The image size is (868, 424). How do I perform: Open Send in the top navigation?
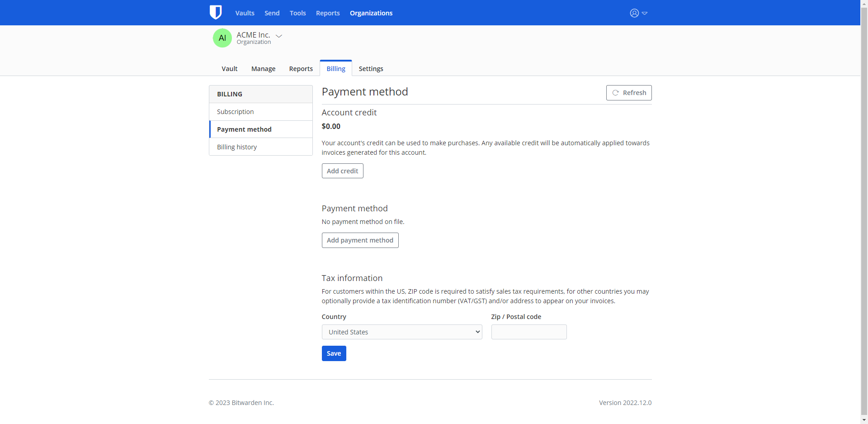[272, 13]
